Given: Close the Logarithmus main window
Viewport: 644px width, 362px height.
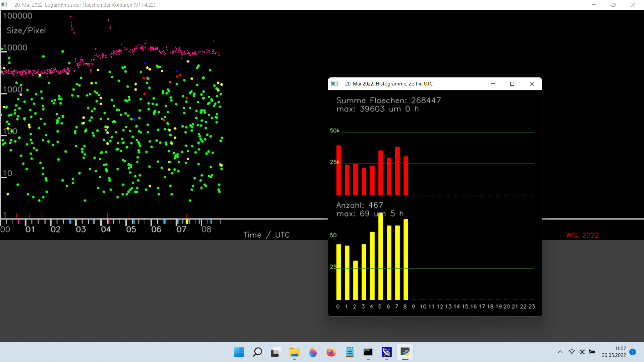Looking at the screenshot, I should pyautogui.click(x=633, y=5).
